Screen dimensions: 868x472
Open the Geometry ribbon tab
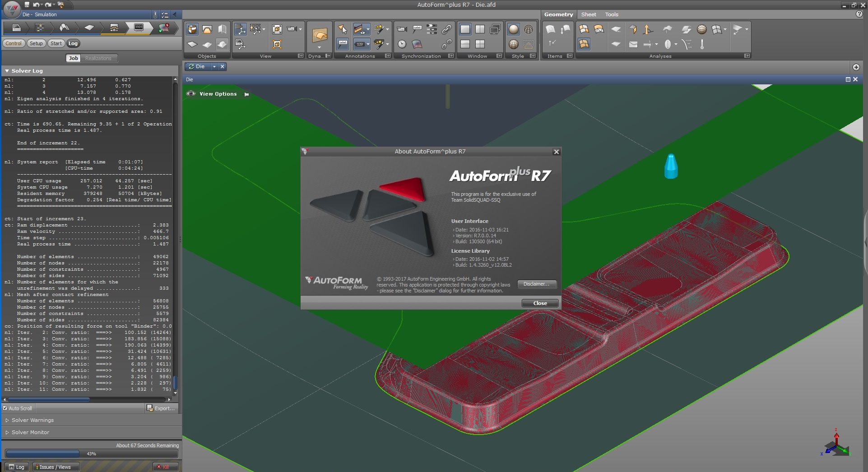pos(558,14)
